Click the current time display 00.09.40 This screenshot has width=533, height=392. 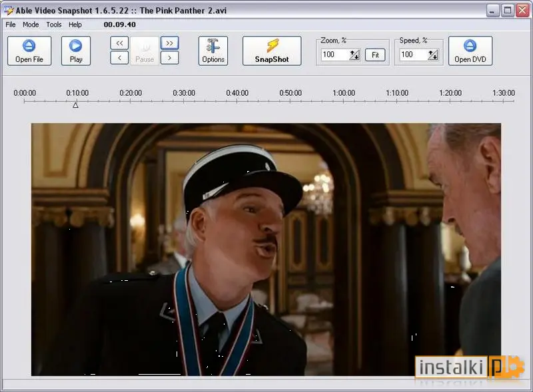pyautogui.click(x=120, y=25)
